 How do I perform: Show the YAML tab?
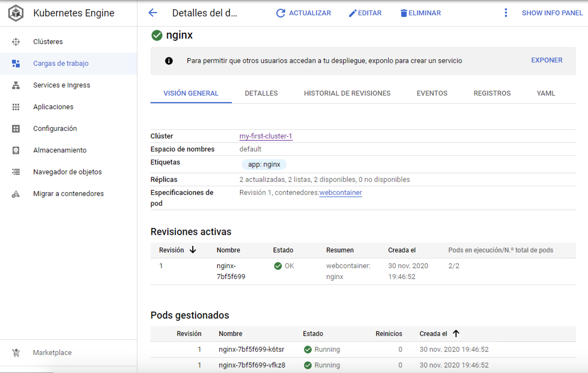pyautogui.click(x=546, y=93)
